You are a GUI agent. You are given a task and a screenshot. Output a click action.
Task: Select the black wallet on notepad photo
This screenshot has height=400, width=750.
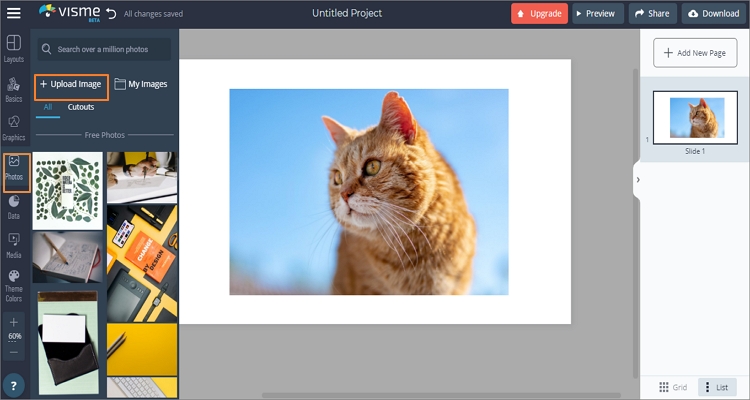67,342
